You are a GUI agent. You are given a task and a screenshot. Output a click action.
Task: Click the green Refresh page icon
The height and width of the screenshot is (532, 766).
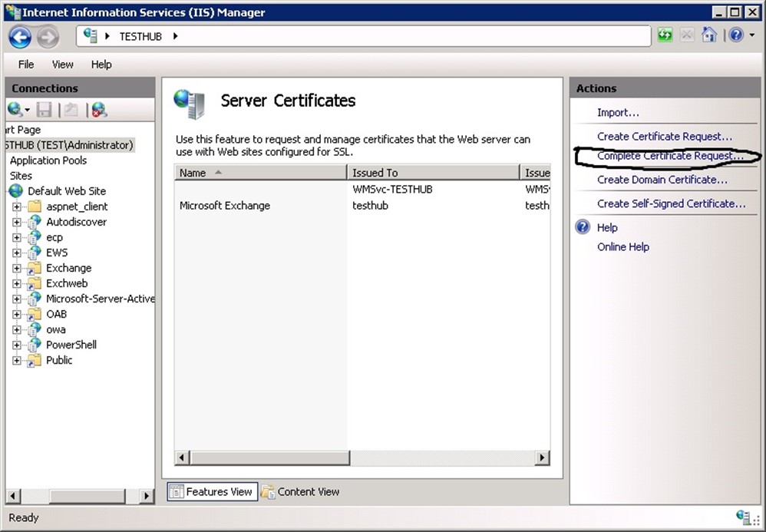[x=665, y=35]
